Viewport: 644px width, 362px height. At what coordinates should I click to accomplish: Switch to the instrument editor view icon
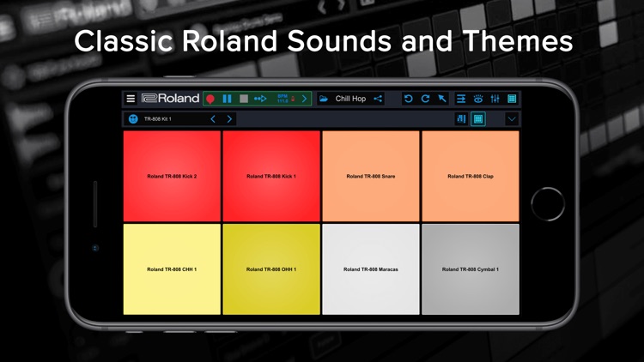point(461,119)
